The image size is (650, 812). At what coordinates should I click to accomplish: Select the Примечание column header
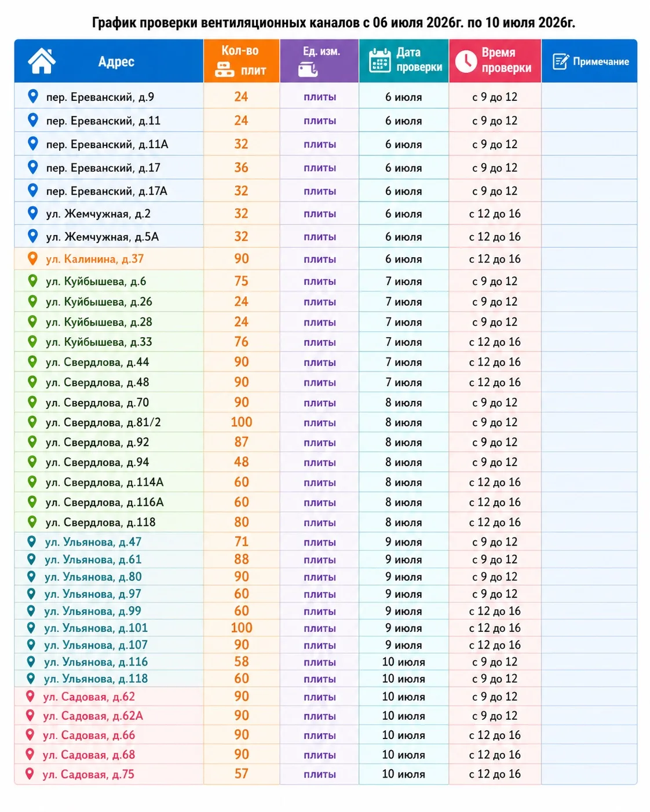pos(589,61)
